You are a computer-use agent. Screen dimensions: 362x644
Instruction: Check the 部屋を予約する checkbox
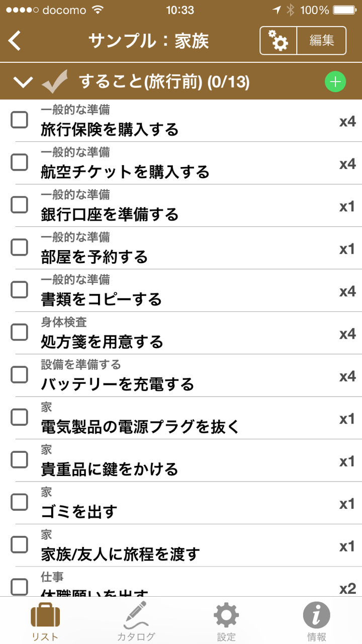20,248
